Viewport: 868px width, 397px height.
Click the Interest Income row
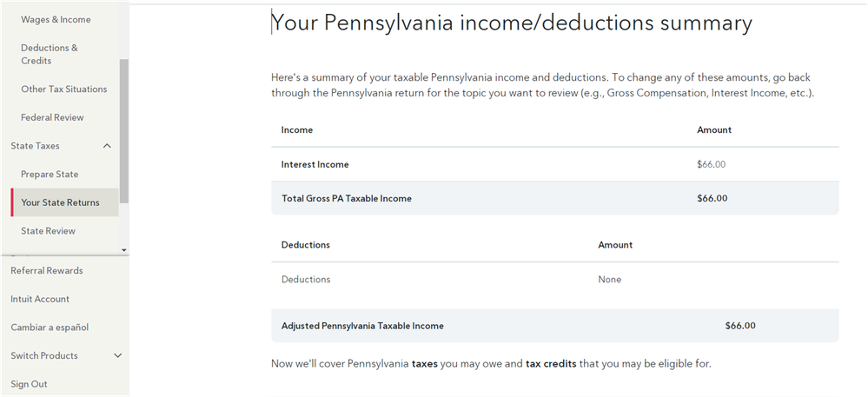pyautogui.click(x=555, y=164)
